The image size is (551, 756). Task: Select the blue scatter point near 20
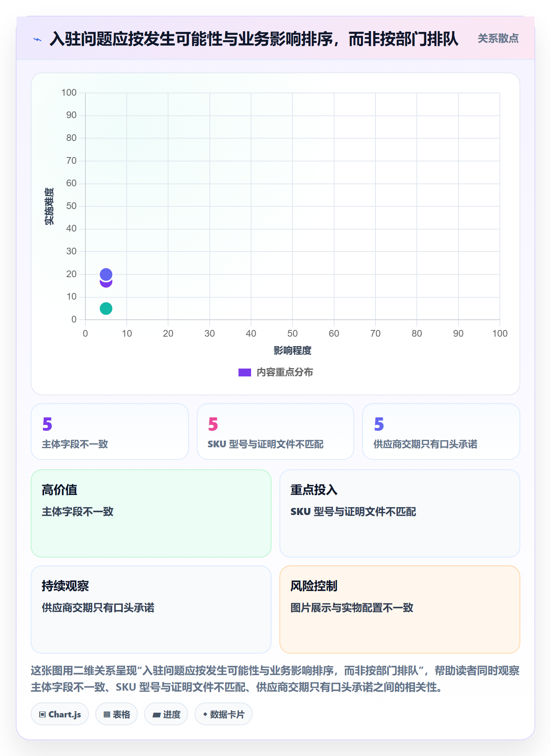coord(106,274)
